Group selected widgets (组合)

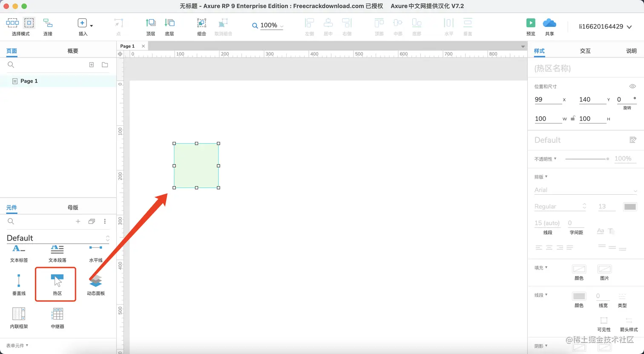(x=202, y=23)
